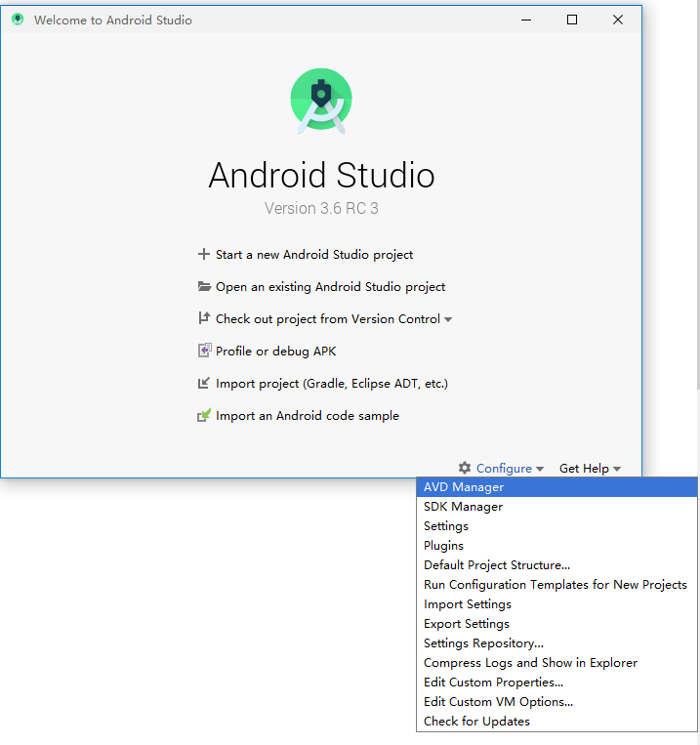
Task: Click the green Import Android code sample icon
Action: [x=204, y=415]
